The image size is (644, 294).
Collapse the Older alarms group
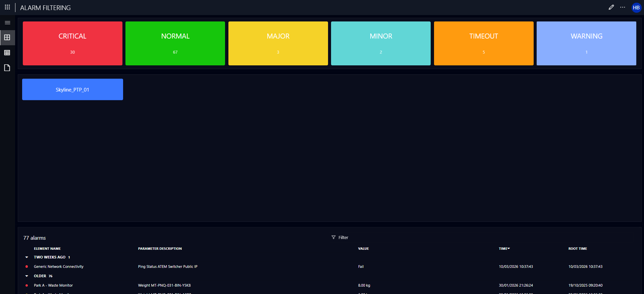tap(27, 276)
